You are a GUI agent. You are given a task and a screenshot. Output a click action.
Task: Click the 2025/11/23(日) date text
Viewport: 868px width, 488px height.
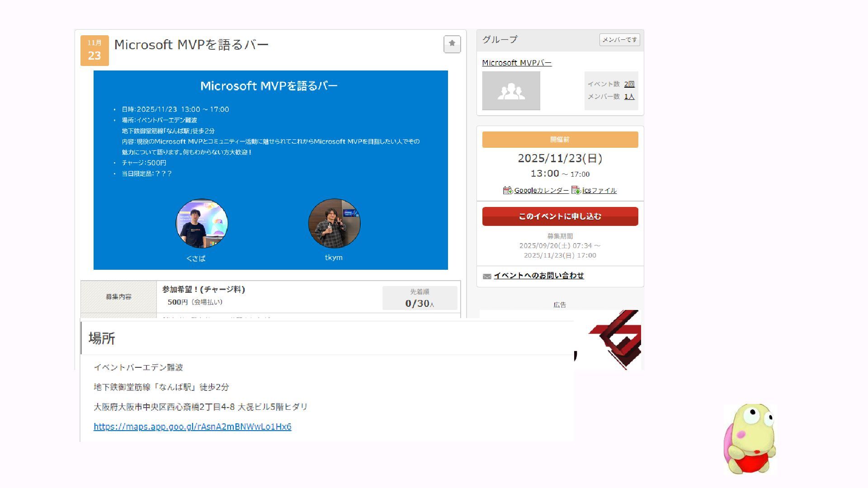560,158
